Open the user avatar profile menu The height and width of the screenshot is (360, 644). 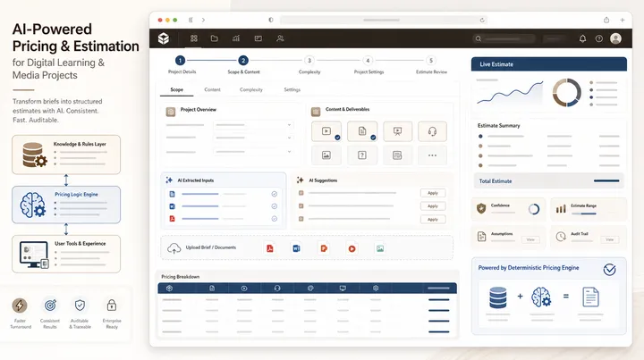tap(615, 38)
